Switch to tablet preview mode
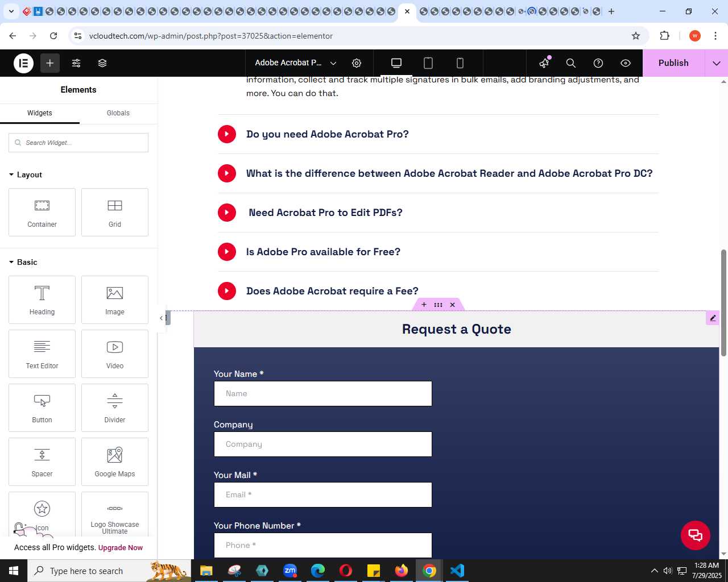 coord(428,63)
